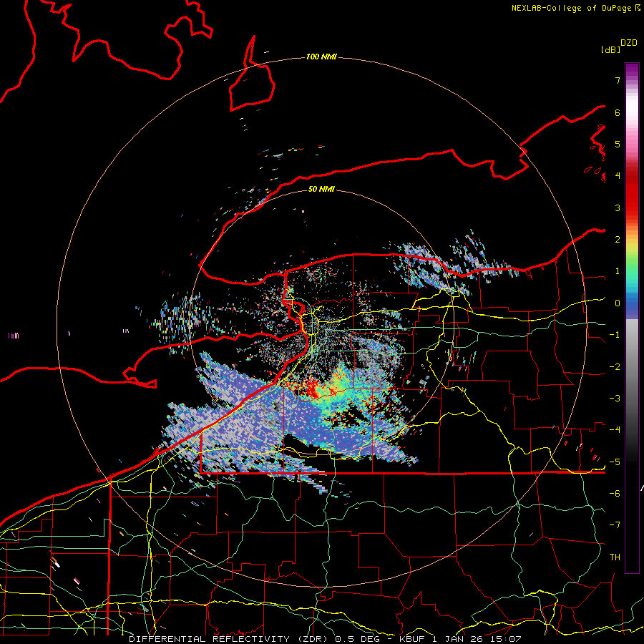Select the positive 2 tick on the scale
Image resolution: width=644 pixels, height=644 pixels.
[618, 240]
